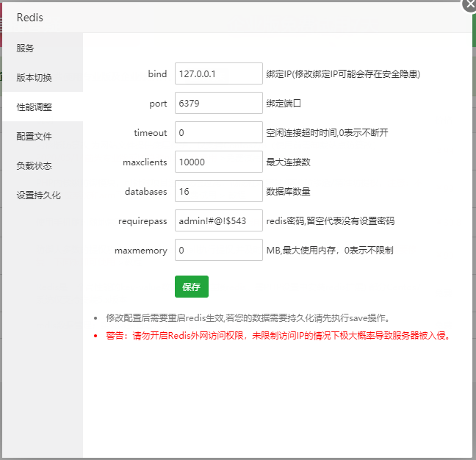
Task: Click the 绑定端口 description text
Action: point(284,104)
